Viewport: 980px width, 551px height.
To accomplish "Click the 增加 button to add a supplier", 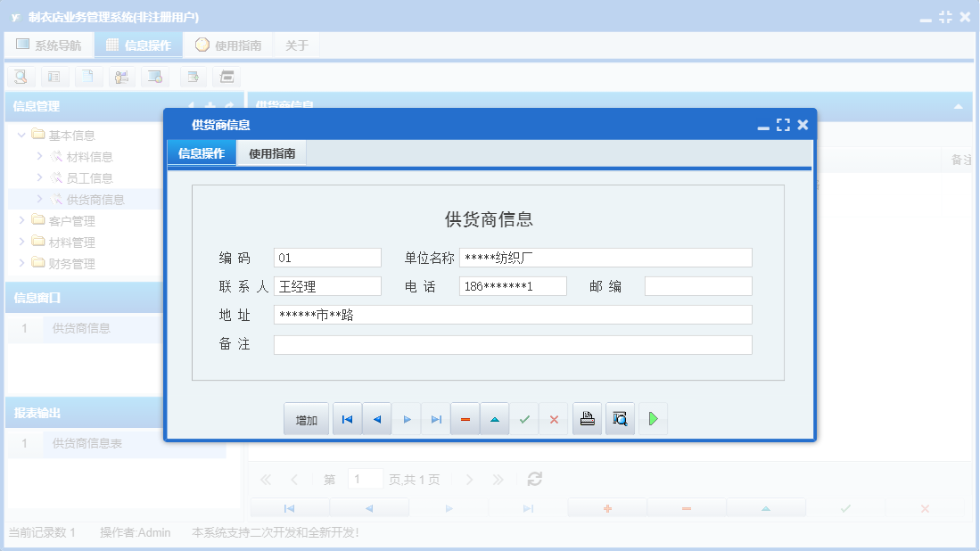I will click(x=306, y=418).
